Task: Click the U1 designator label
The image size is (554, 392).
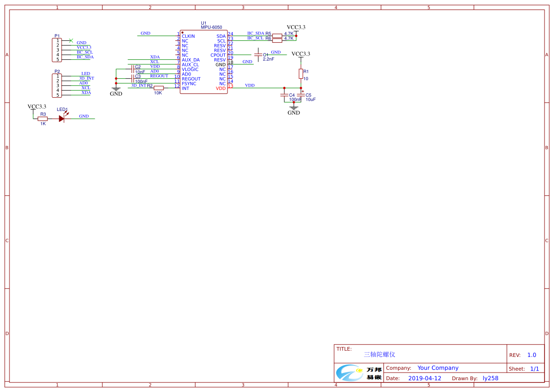Action: (203, 23)
